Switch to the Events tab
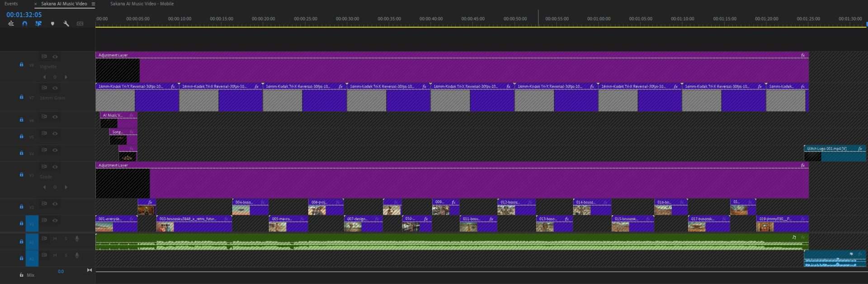Viewport: 868px width, 284px height. tap(11, 4)
